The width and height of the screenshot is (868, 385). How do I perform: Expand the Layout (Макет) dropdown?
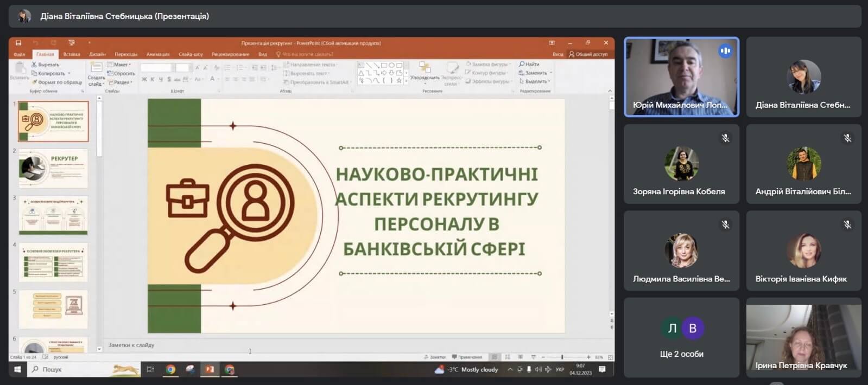click(x=121, y=65)
